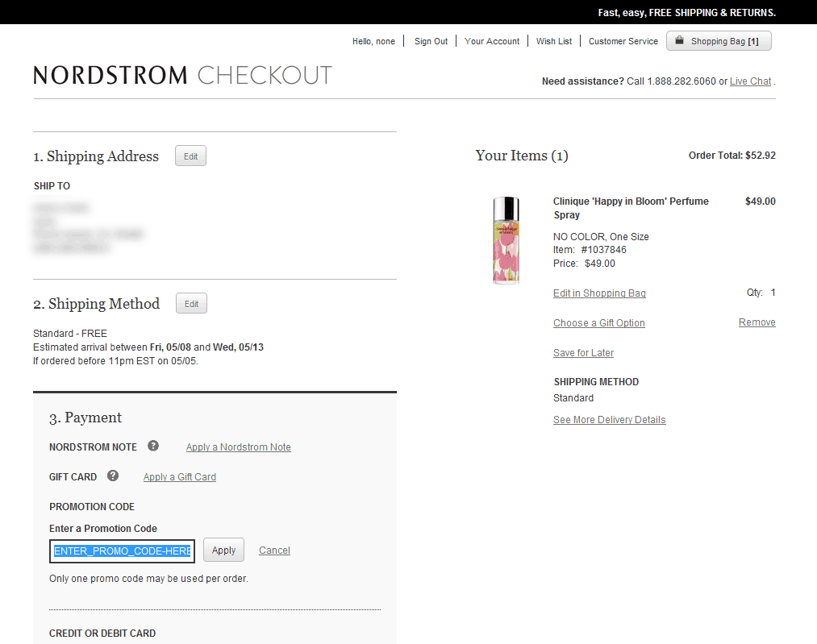Viewport: 817px width, 644px height.
Task: Open the Clinique perfume product thumbnail
Action: coord(506,240)
